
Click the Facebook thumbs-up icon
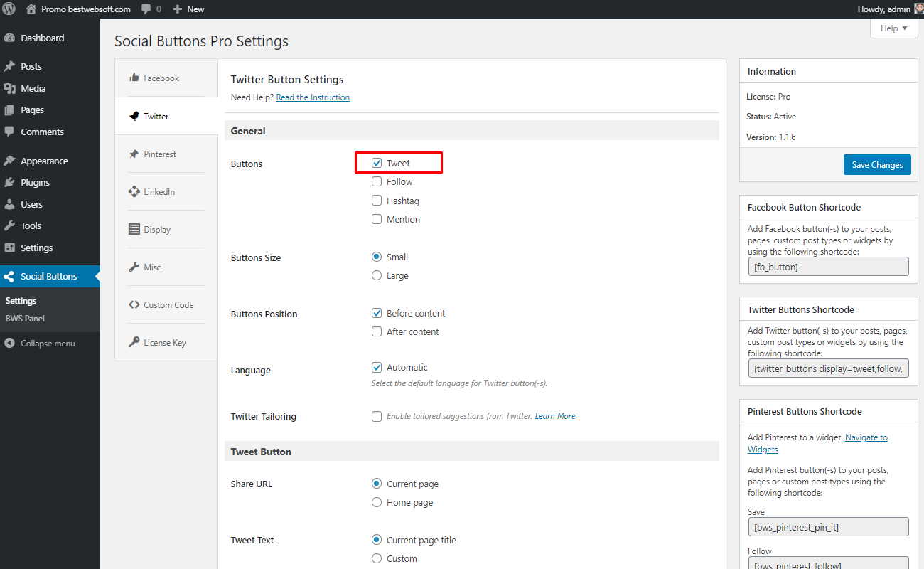pyautogui.click(x=134, y=78)
